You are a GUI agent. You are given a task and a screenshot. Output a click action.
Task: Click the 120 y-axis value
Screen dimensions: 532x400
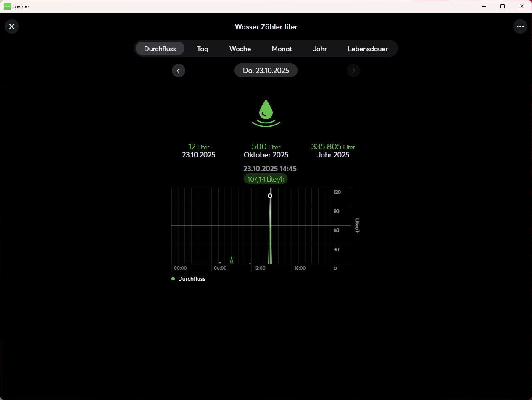pyautogui.click(x=337, y=192)
